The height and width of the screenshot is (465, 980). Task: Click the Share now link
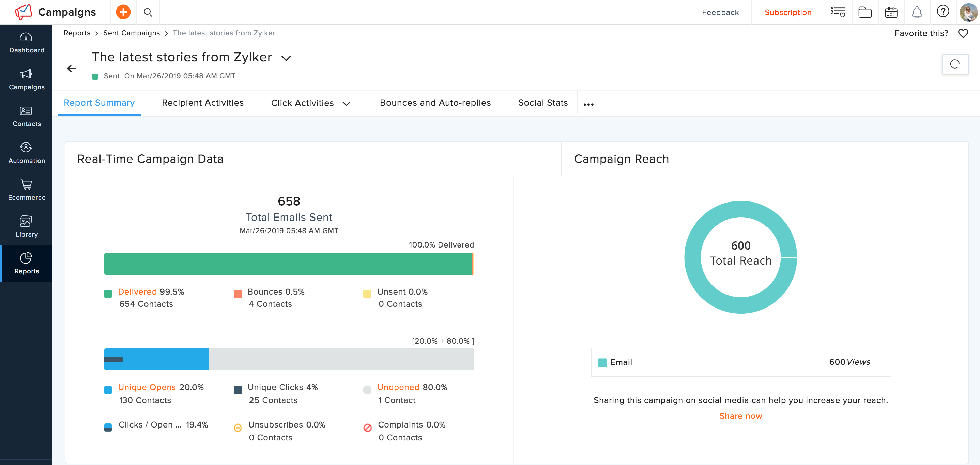click(x=740, y=416)
